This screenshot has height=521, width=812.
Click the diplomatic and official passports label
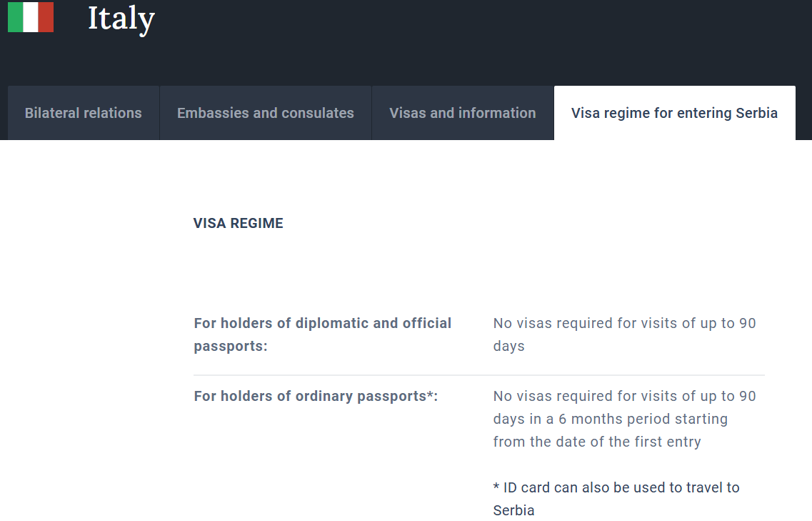[323, 334]
